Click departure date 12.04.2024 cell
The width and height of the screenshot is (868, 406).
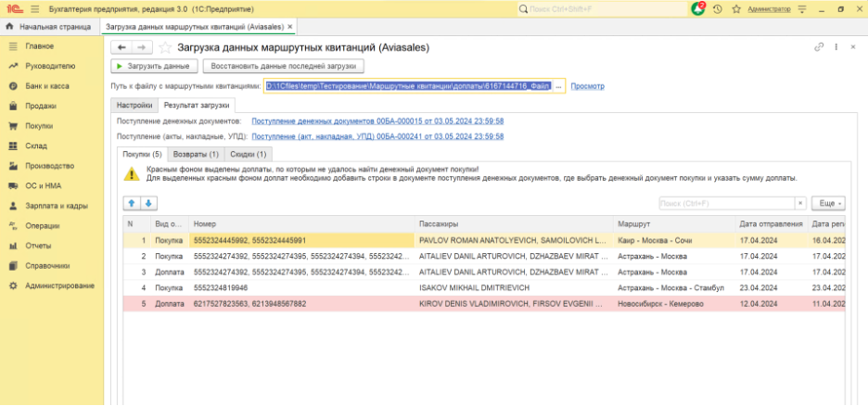click(772, 304)
